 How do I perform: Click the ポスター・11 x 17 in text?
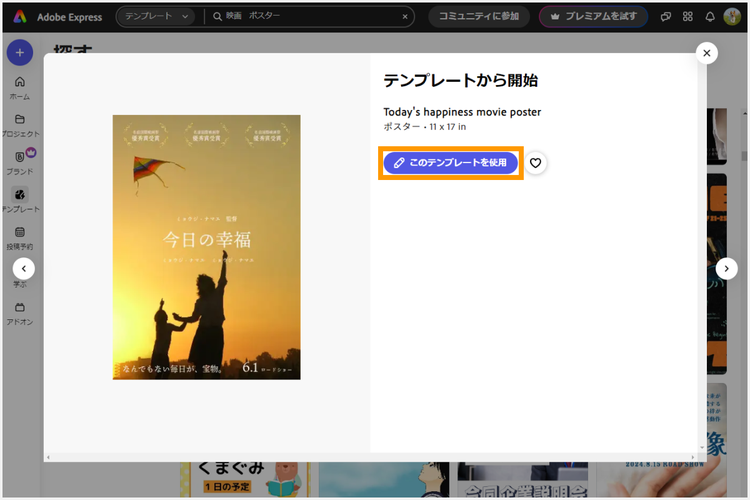[x=425, y=127]
